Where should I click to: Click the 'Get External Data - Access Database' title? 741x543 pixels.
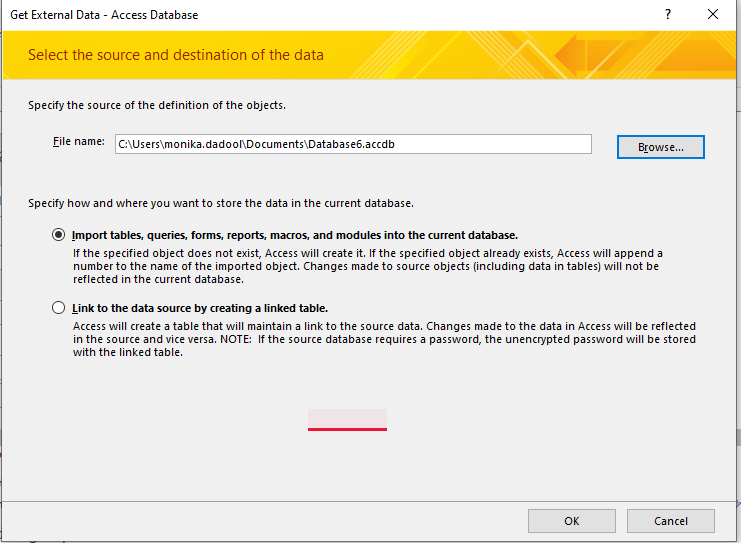[x=104, y=15]
